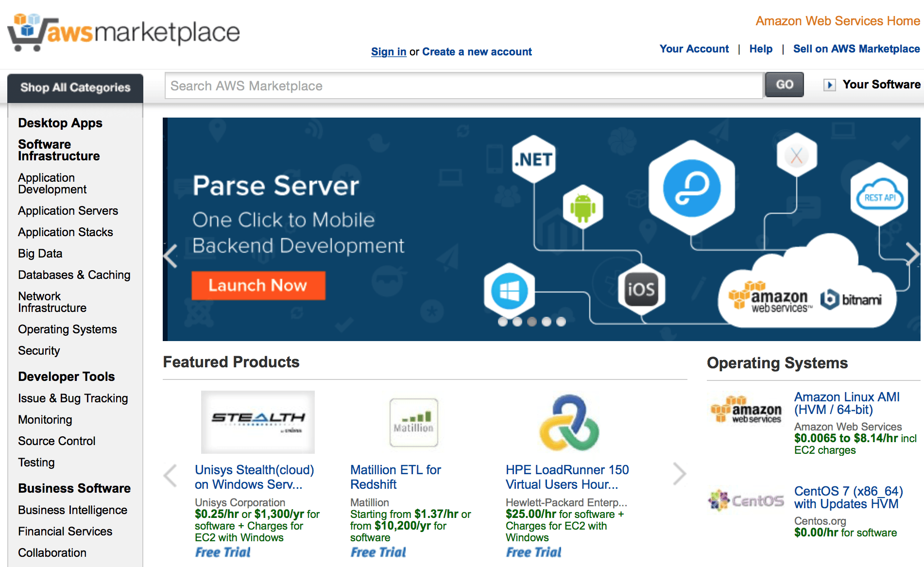Open Application Stacks category
Screen dimensions: 924x567
[x=66, y=232]
